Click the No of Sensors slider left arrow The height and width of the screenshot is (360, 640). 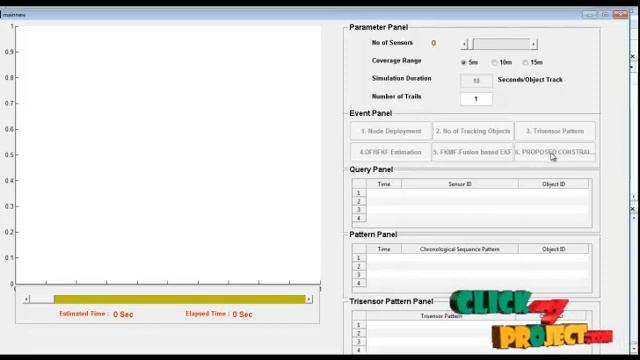464,44
